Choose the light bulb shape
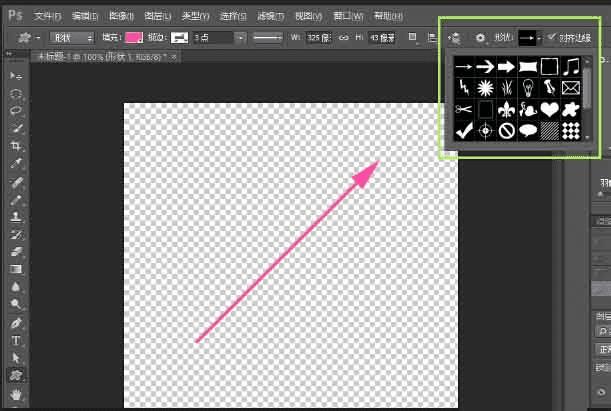 pyautogui.click(x=528, y=88)
